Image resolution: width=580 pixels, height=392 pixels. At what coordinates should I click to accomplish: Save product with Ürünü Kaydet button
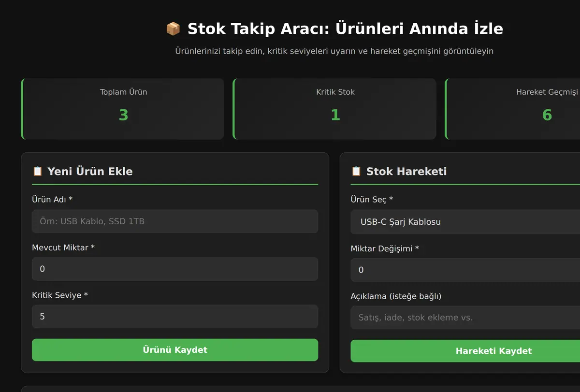[175, 350]
